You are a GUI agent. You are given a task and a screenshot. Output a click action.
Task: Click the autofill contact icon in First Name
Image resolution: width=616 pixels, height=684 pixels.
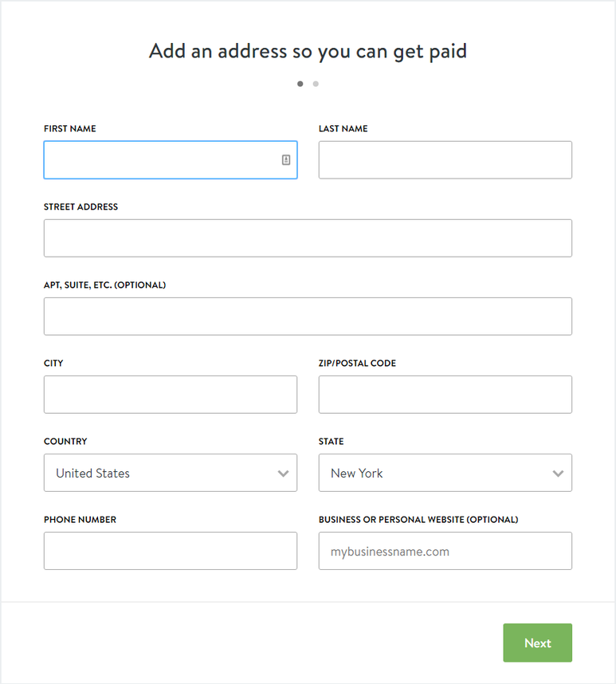click(x=286, y=160)
